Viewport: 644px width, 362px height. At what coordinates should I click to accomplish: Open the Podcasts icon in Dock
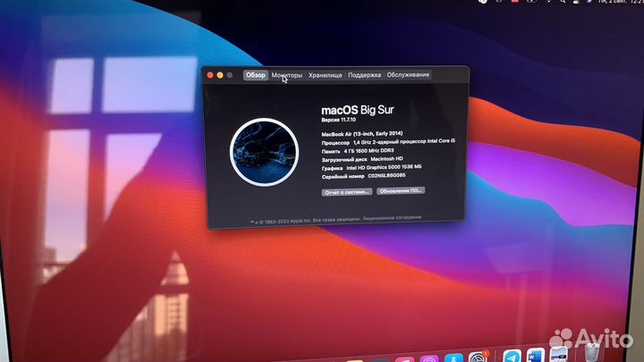[x=429, y=358]
